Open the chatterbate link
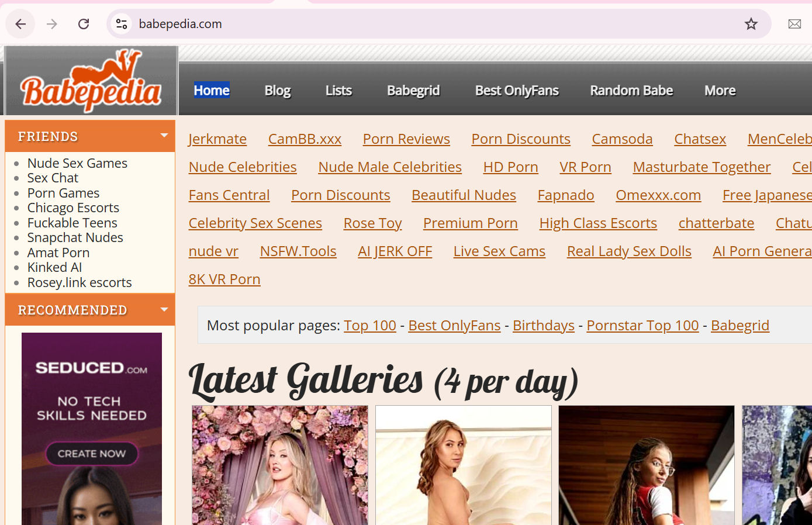The width and height of the screenshot is (812, 525). pyautogui.click(x=716, y=223)
